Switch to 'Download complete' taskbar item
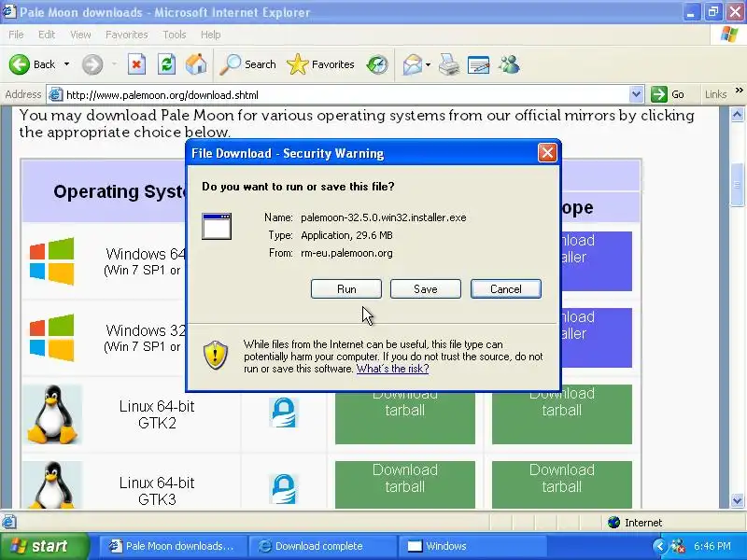Viewport: 747px width, 560px height. (324, 546)
